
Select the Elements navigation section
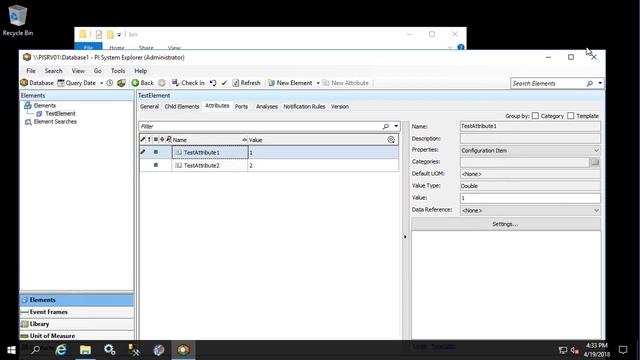(77, 300)
